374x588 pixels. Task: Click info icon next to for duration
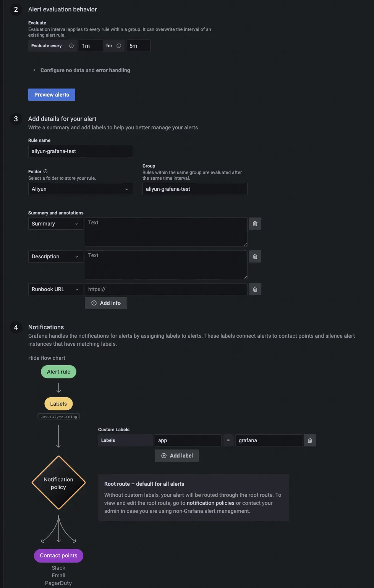[x=119, y=46]
